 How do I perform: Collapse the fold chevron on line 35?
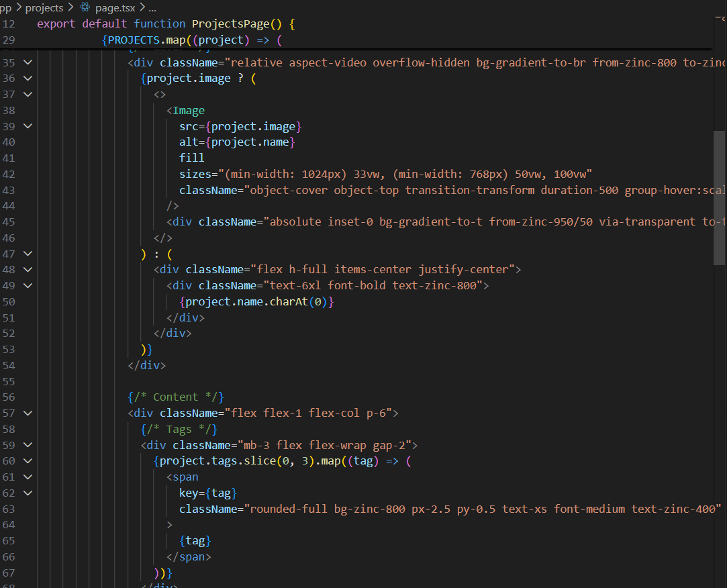tap(28, 62)
